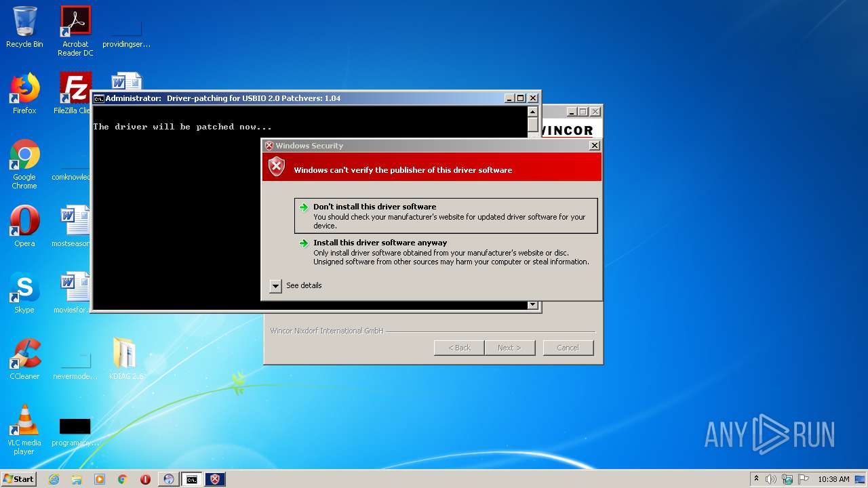Launch Google Chrome desktop shortcut

coord(24,165)
